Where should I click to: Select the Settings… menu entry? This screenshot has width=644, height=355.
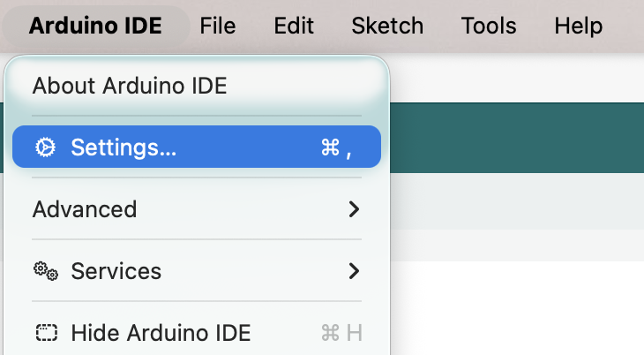[x=124, y=147]
